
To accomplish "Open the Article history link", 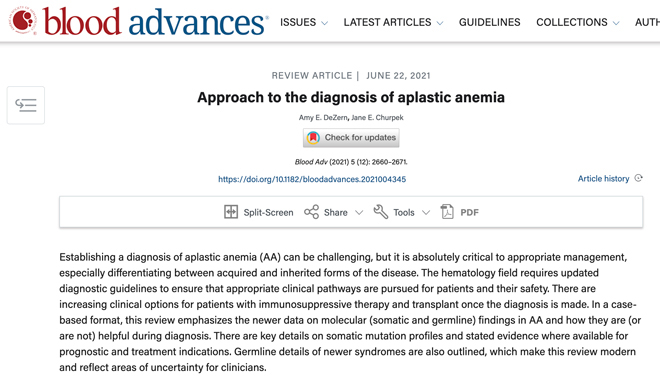I will 603,179.
